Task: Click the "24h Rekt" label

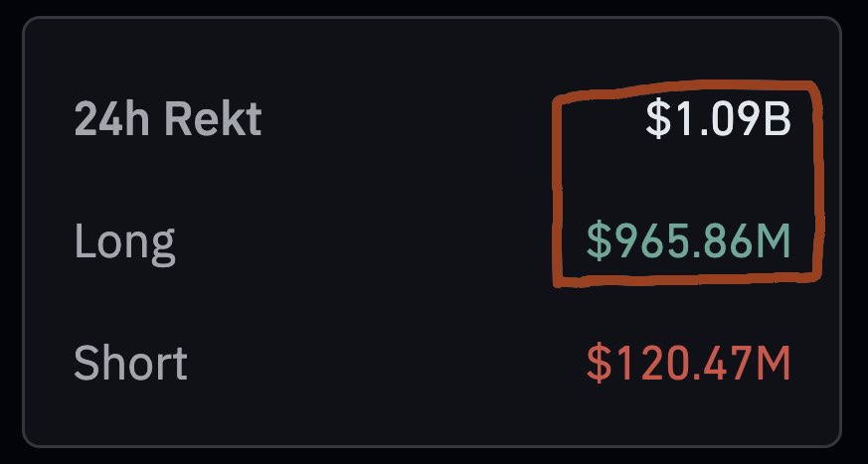Action: point(167,120)
